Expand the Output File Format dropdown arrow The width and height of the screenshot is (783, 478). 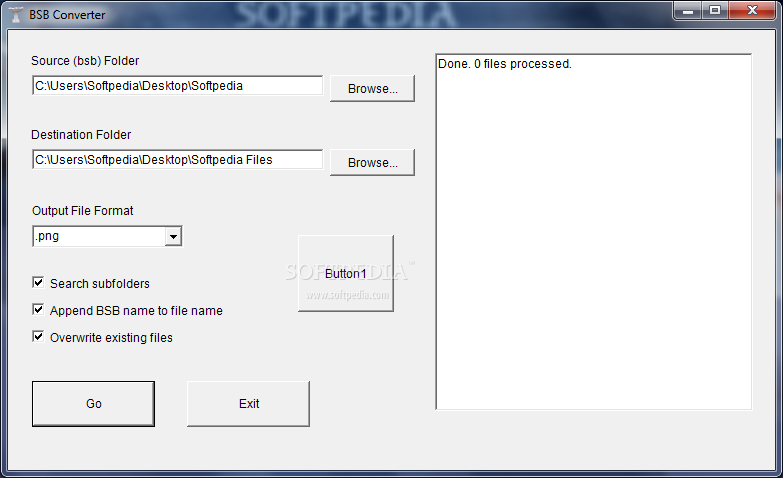click(x=173, y=236)
